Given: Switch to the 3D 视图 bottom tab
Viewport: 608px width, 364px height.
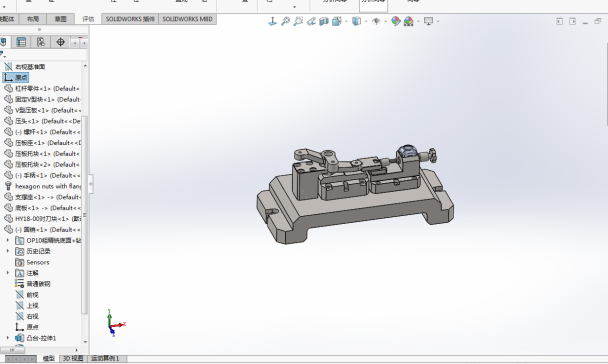Looking at the screenshot, I should tap(73, 359).
